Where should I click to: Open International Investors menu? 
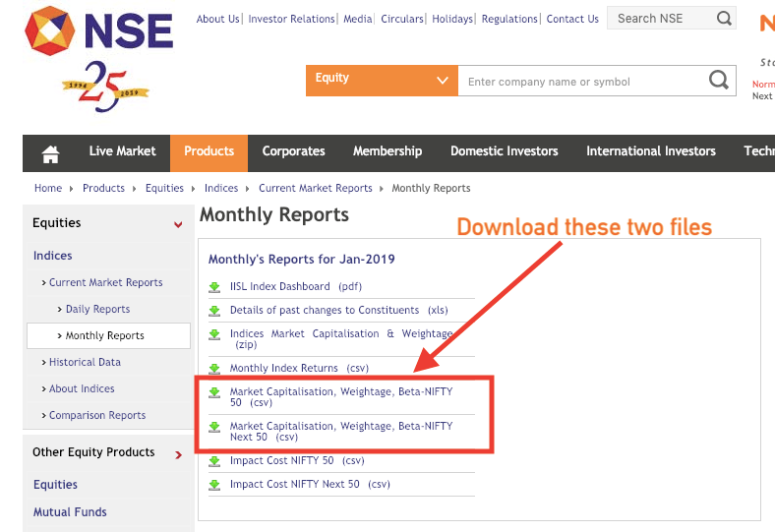pyautogui.click(x=651, y=151)
